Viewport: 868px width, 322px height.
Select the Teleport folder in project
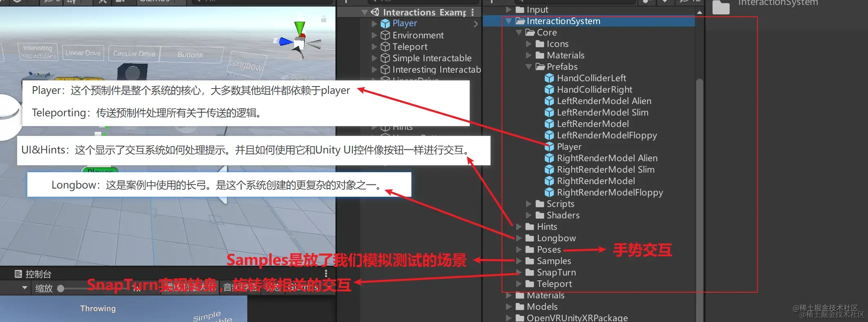[x=554, y=284]
